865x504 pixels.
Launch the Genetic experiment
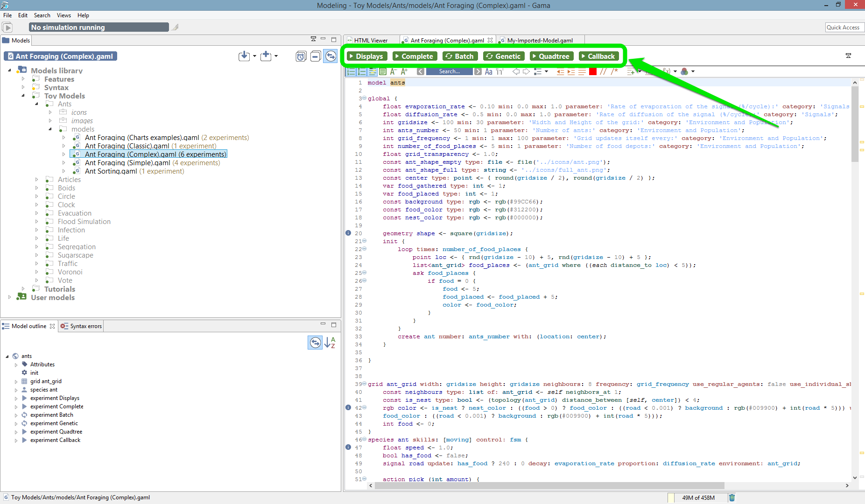tap(504, 56)
